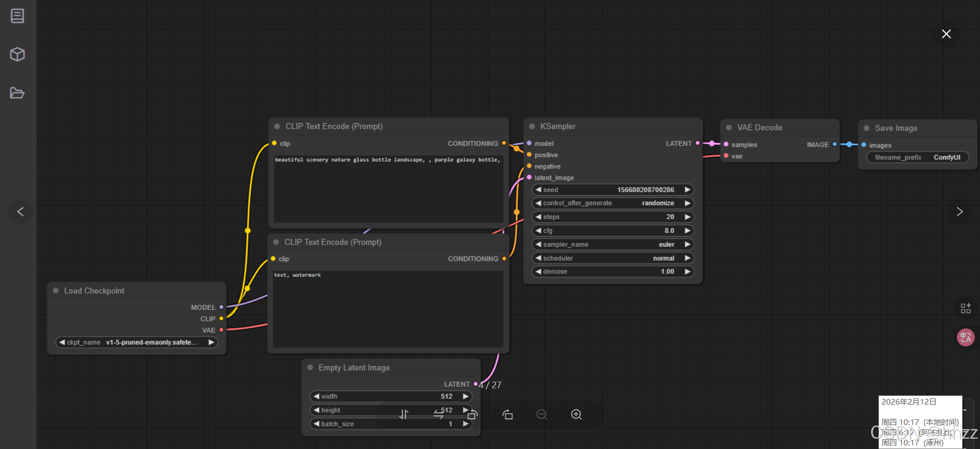The image size is (980, 449).
Task: Open the widgets sparkle icon on right edge
Action: coord(966,308)
